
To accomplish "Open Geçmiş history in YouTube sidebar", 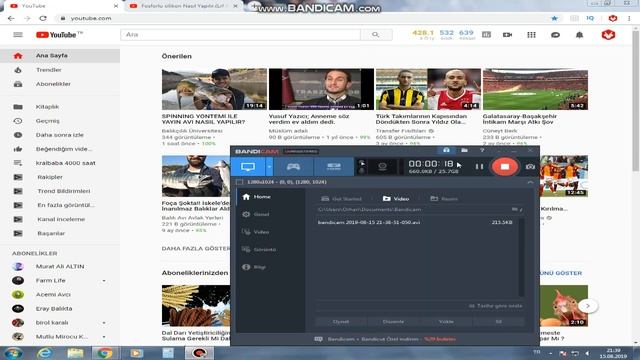I will (60, 121).
